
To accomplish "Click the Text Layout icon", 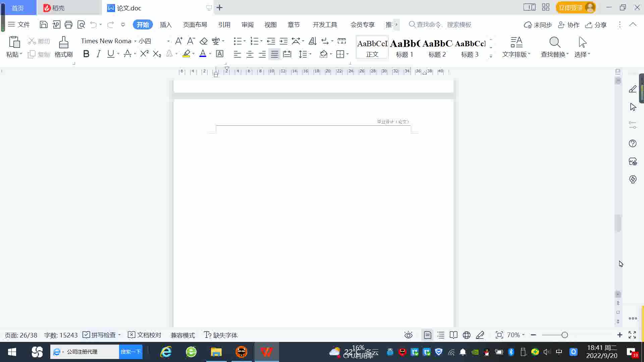I will pos(517,43).
